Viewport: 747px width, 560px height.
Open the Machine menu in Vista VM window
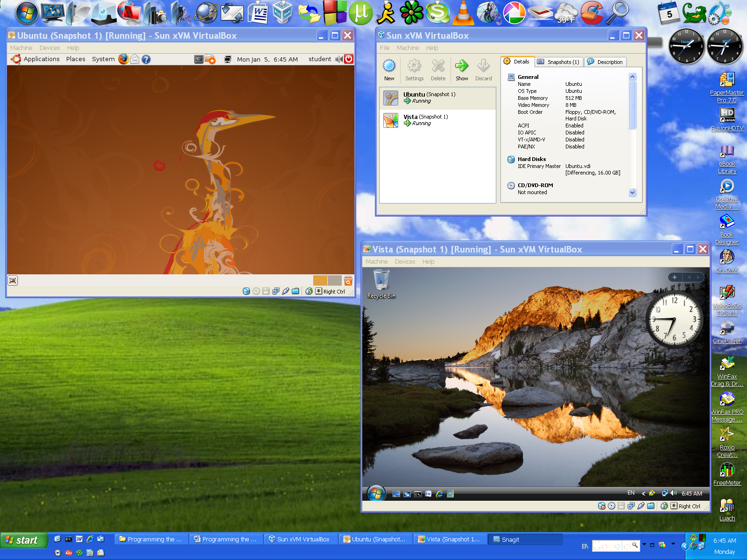pos(376,261)
